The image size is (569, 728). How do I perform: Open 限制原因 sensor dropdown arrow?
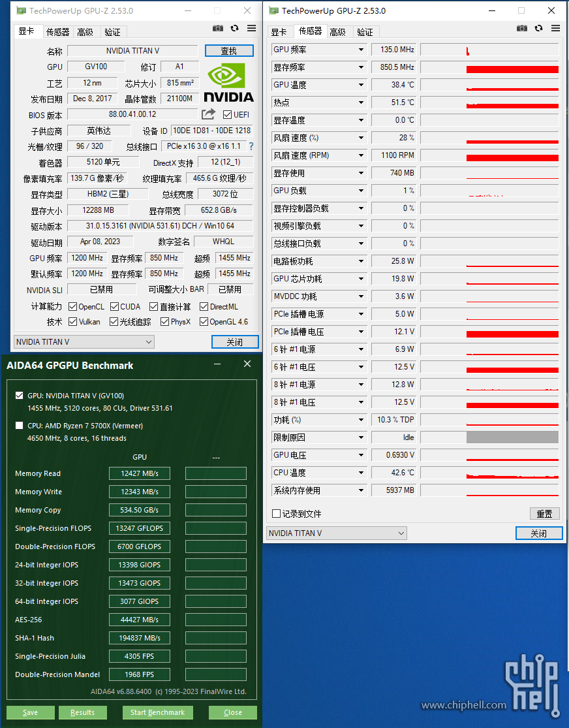361,437
